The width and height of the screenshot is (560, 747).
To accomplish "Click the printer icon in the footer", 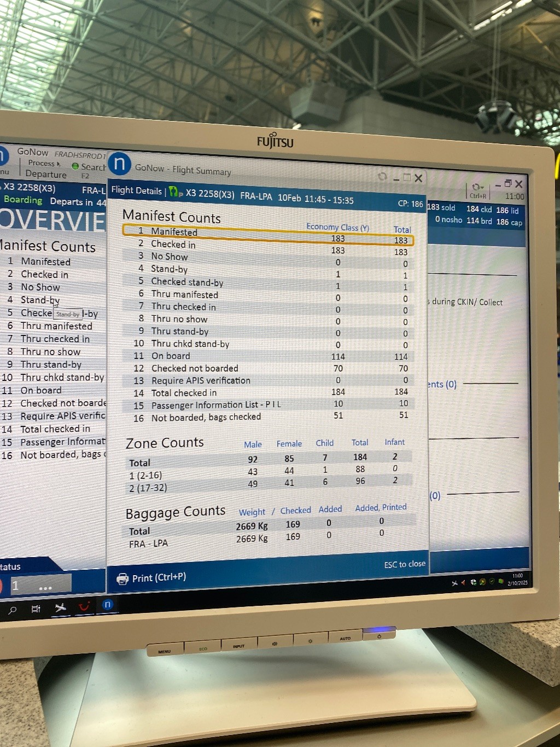I will tap(122, 579).
